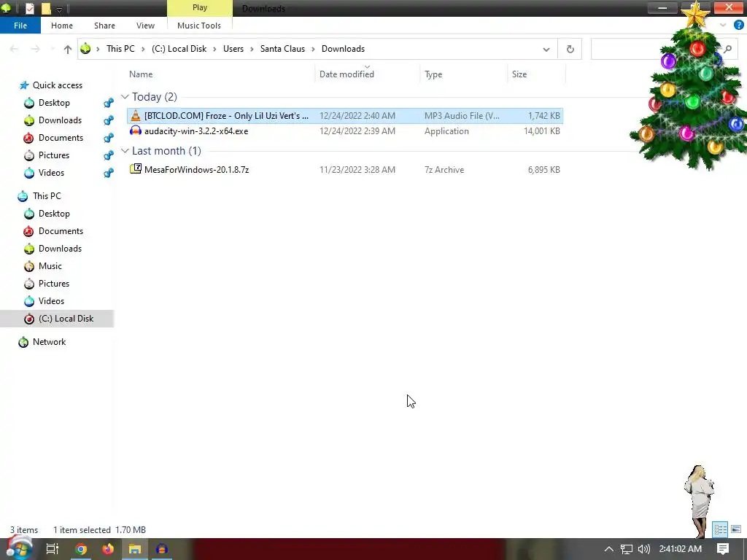
Task: Open Music under This PC
Action: coord(50,266)
